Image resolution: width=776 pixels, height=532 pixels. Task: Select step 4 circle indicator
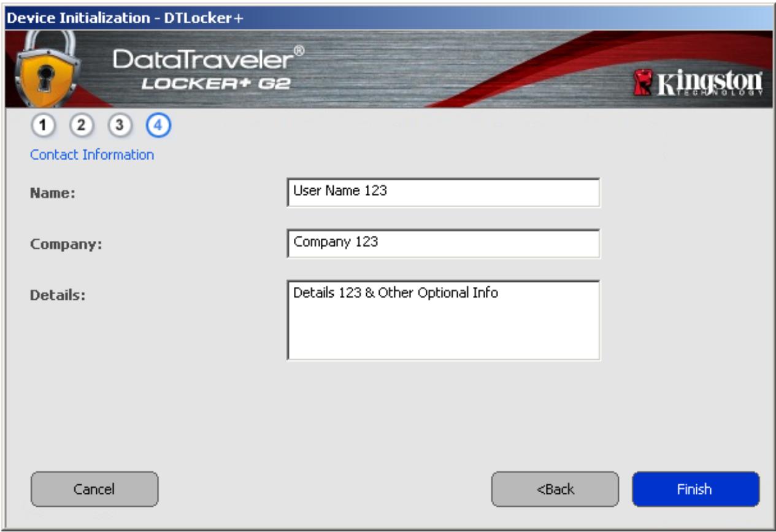coord(158,126)
